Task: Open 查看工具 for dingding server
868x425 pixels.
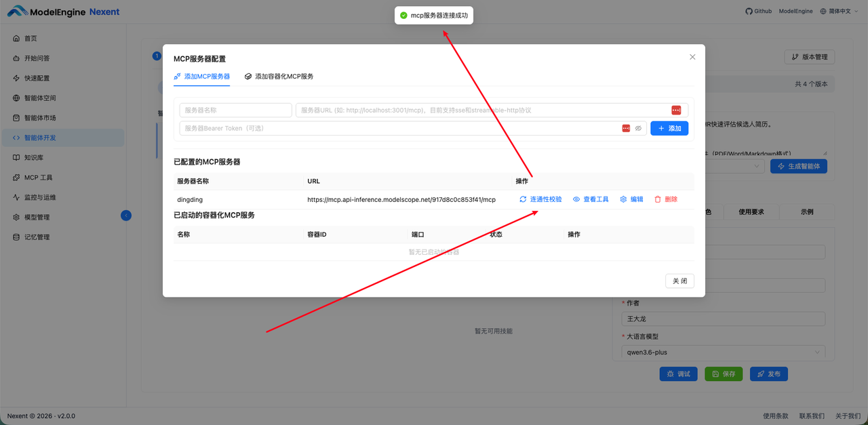Action: click(x=591, y=199)
